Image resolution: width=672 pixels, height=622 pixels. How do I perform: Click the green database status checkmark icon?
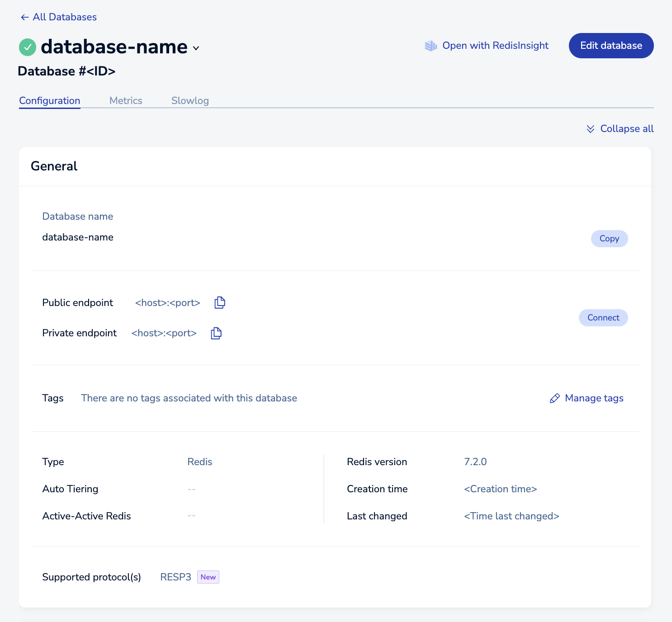[28, 47]
